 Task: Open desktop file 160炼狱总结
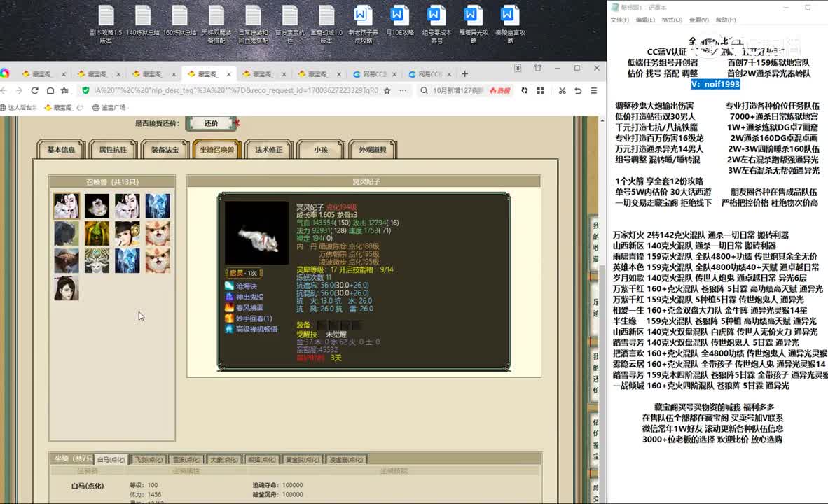click(x=179, y=21)
